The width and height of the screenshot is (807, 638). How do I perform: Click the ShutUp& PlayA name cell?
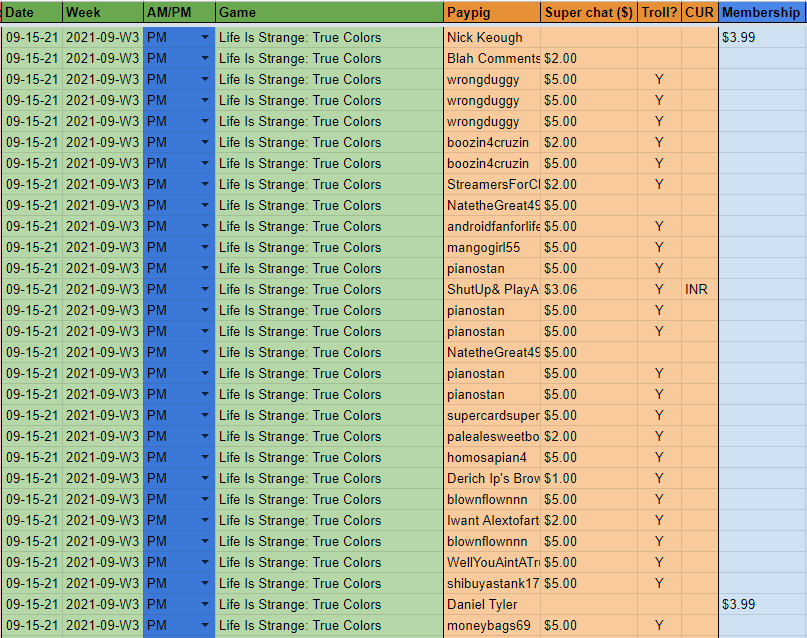coord(492,289)
